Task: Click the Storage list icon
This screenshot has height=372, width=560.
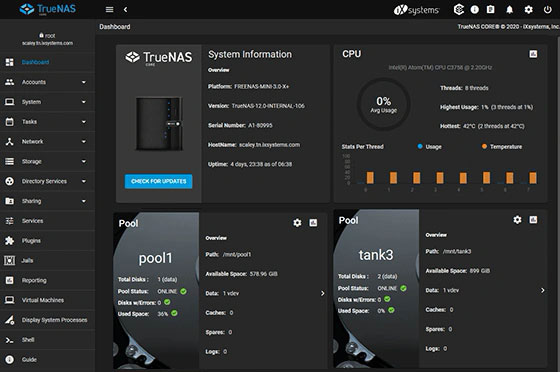Action: 10,161
